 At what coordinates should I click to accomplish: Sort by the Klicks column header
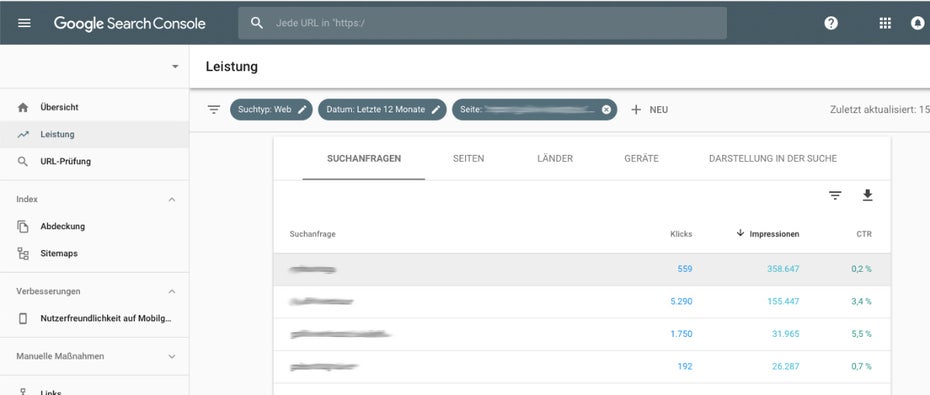pyautogui.click(x=681, y=234)
